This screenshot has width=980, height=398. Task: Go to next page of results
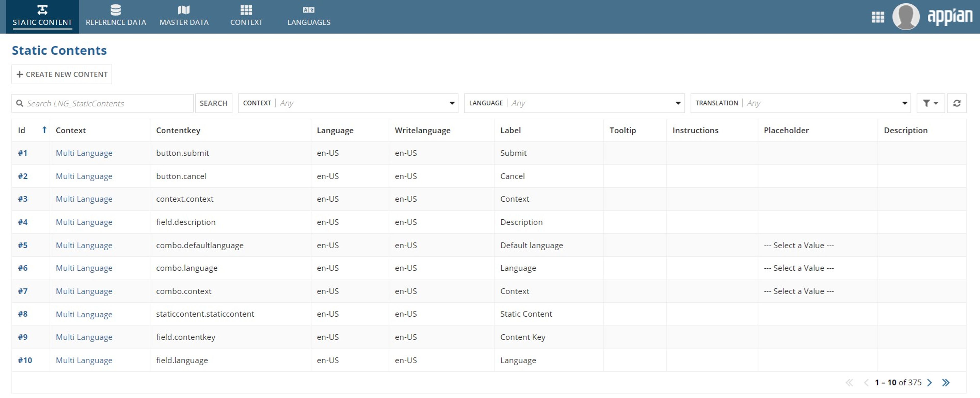click(929, 382)
